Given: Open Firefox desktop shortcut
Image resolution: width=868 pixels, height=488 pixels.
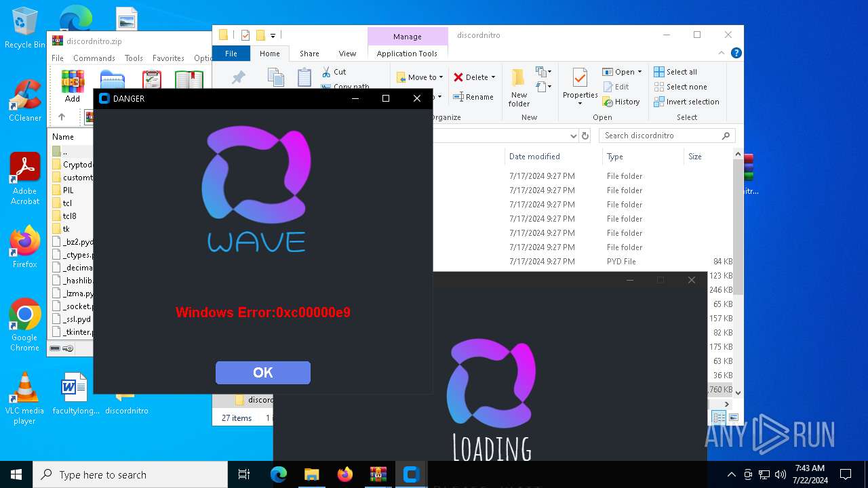Looking at the screenshot, I should point(25,247).
